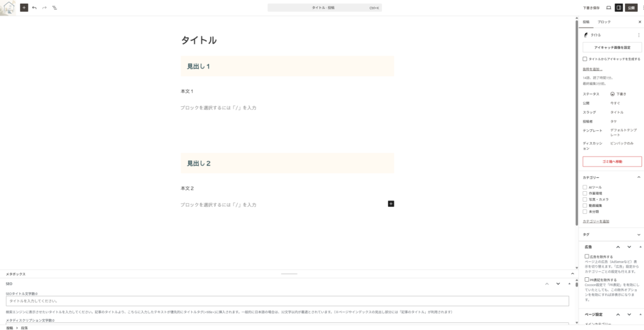Click アイキャッチ画像を設定 button
Image resolution: width=644 pixels, height=330 pixels.
coord(612,48)
